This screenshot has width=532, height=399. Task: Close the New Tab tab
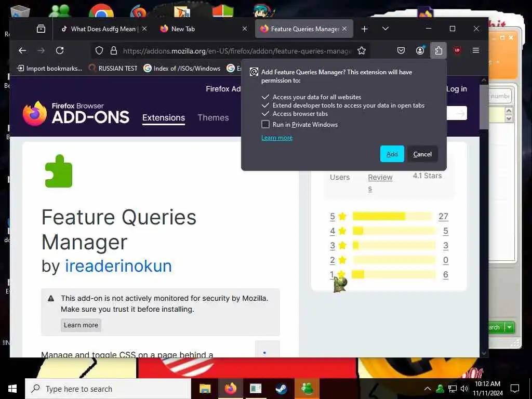pos(245,29)
